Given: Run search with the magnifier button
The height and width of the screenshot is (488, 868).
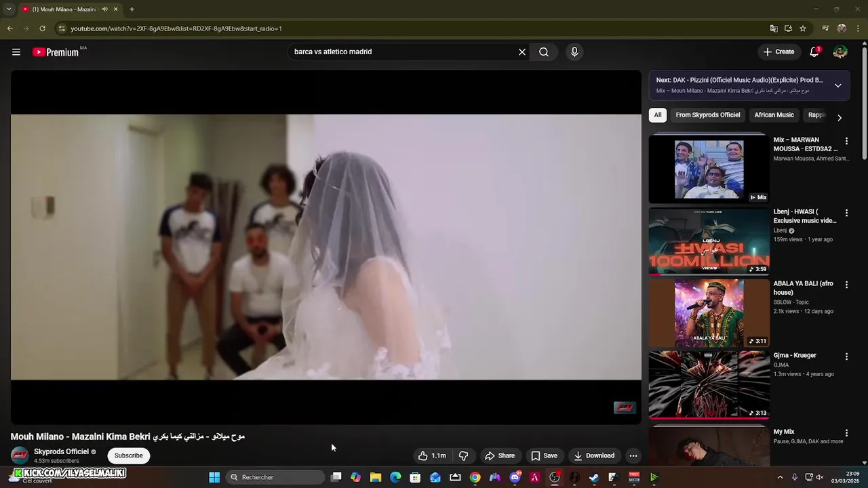Looking at the screenshot, I should pos(544,52).
